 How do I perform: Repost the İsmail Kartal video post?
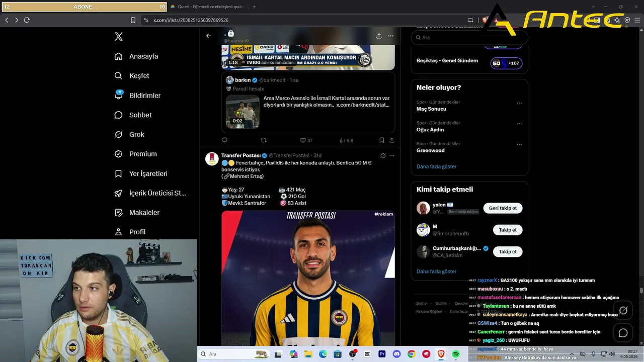point(264,140)
